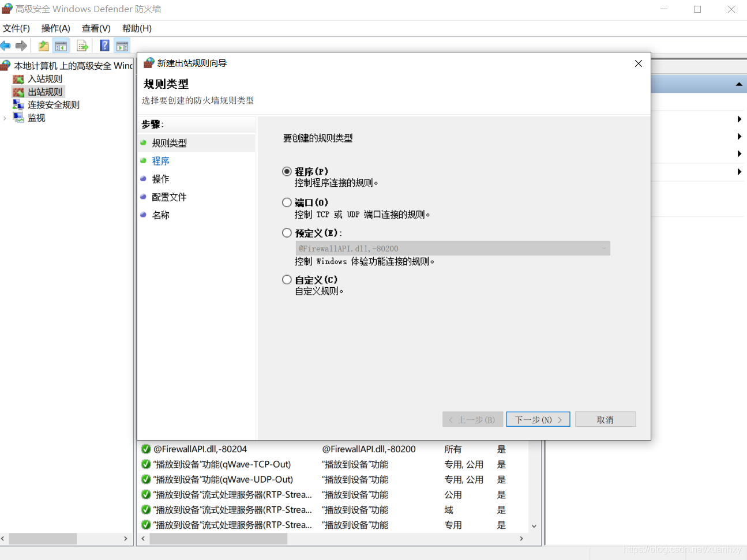The height and width of the screenshot is (560, 747).
Task: Select the 预定义(E) radio button
Action: [287, 233]
